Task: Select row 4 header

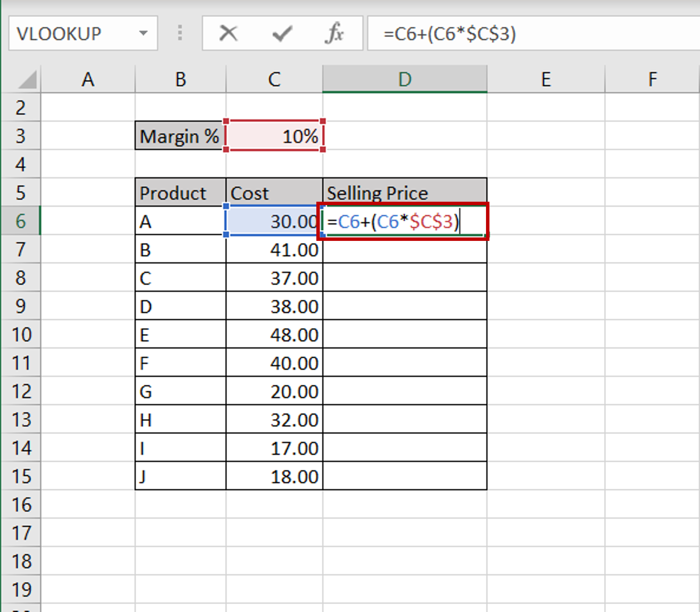Action: [x=21, y=164]
